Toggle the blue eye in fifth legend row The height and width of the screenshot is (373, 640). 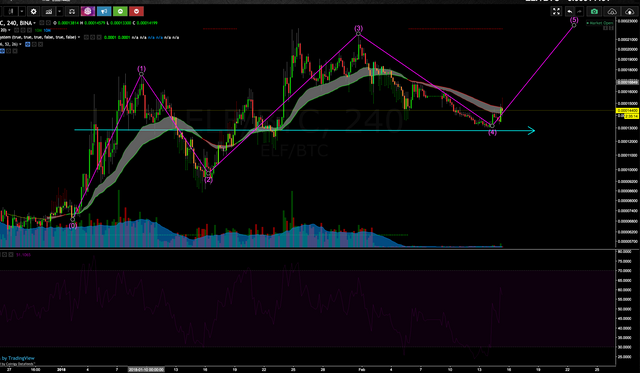(2, 51)
